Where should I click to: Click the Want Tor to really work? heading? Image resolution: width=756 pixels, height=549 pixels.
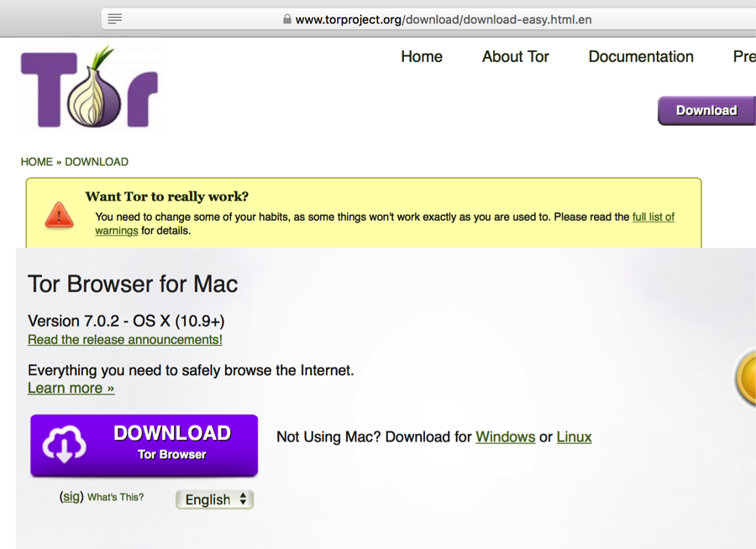[x=167, y=196]
